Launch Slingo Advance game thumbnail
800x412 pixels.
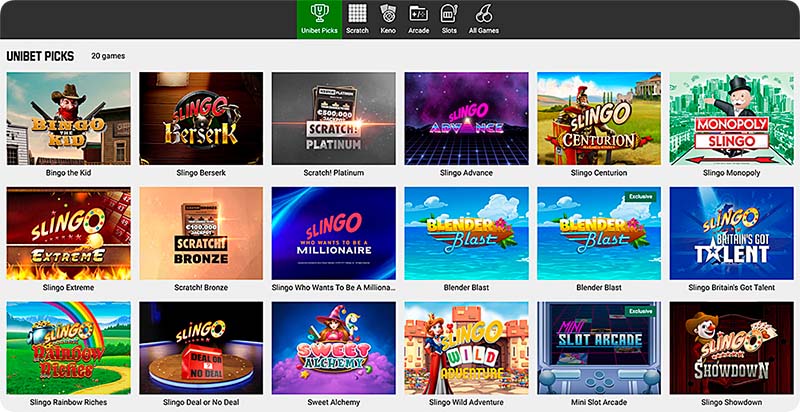coord(466,118)
